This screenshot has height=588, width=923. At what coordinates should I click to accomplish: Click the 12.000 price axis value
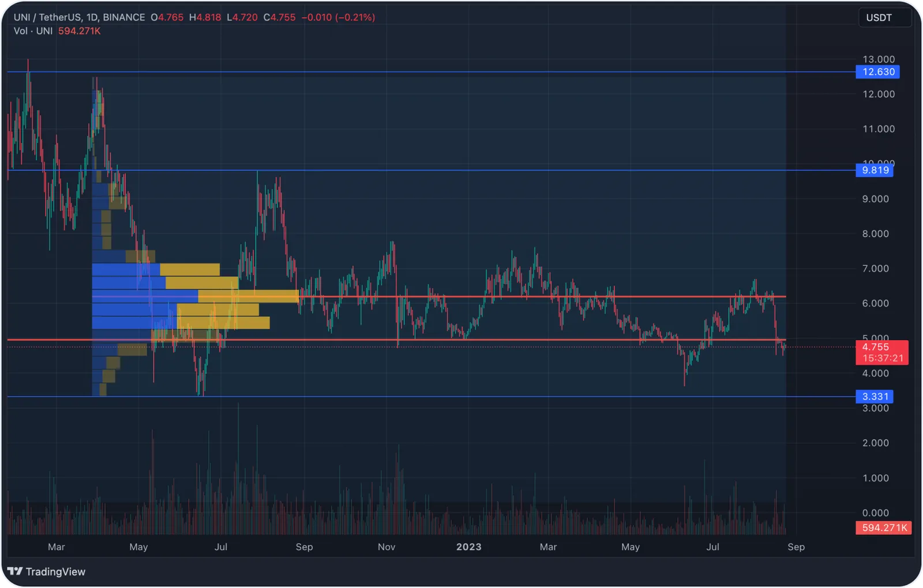pos(879,95)
